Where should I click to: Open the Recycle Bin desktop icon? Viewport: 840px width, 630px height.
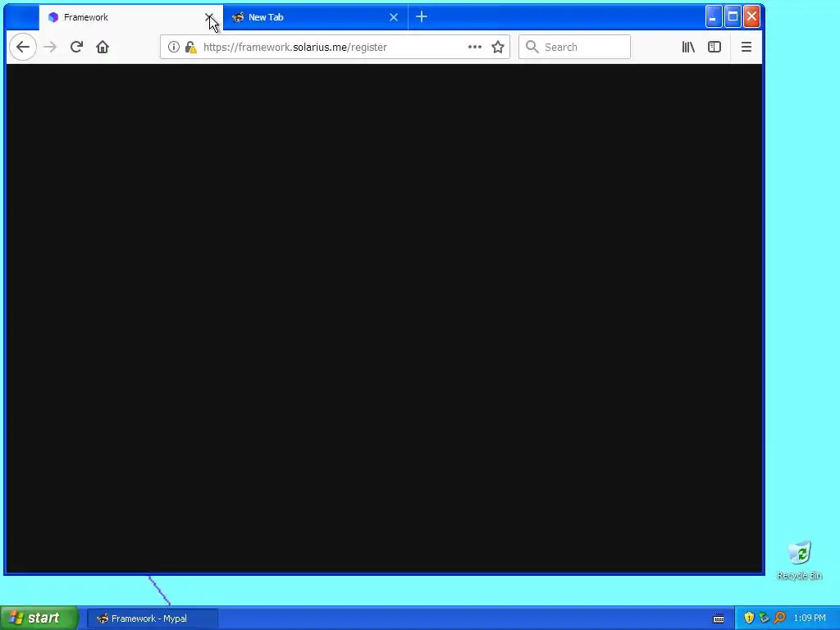click(x=799, y=560)
